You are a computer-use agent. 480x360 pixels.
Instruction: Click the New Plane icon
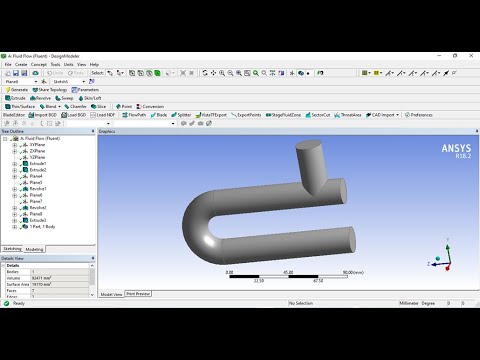(x=44, y=81)
